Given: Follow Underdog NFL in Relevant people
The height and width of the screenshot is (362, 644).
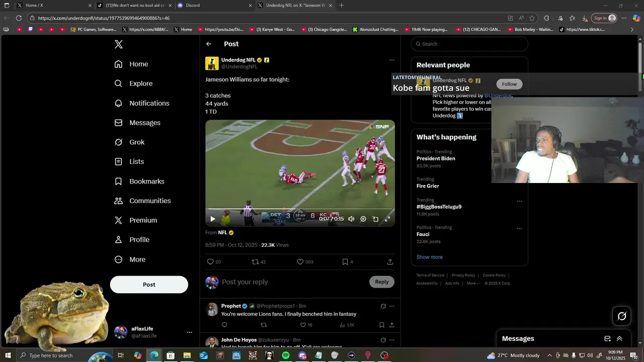Looking at the screenshot, I should point(509,84).
